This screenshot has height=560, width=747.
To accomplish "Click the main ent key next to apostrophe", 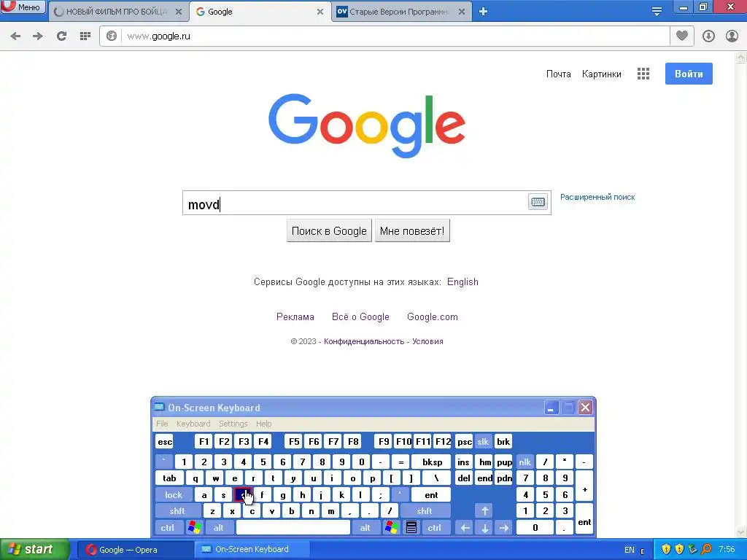I will [x=431, y=495].
